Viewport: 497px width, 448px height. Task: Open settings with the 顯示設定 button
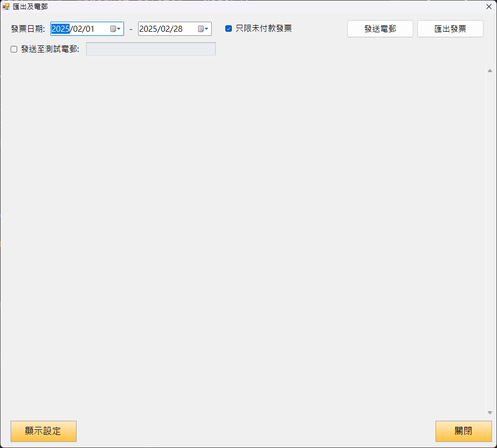(x=43, y=431)
